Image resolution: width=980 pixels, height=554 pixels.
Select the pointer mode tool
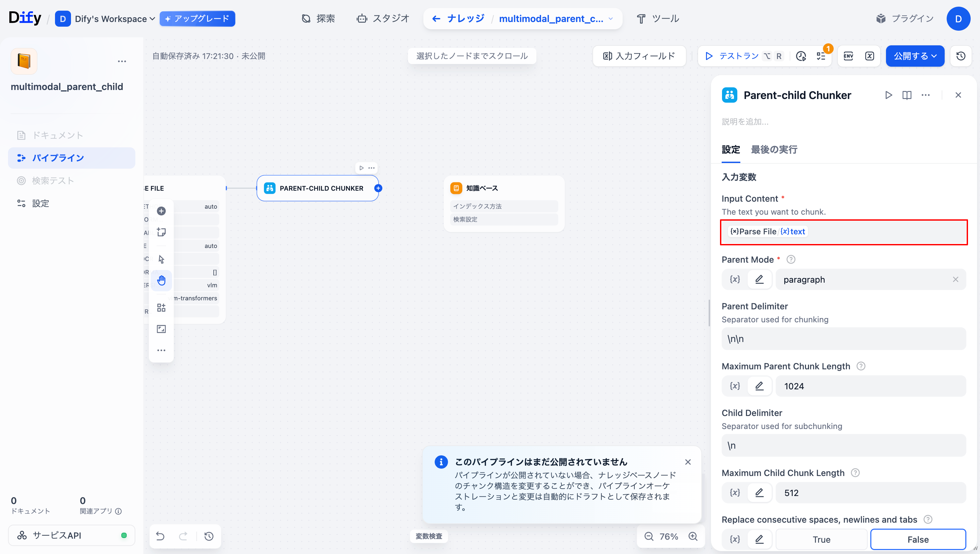coord(161,259)
